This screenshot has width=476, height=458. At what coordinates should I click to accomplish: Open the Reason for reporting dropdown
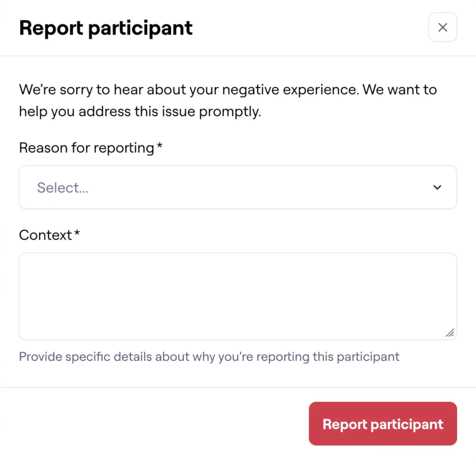[x=237, y=187]
